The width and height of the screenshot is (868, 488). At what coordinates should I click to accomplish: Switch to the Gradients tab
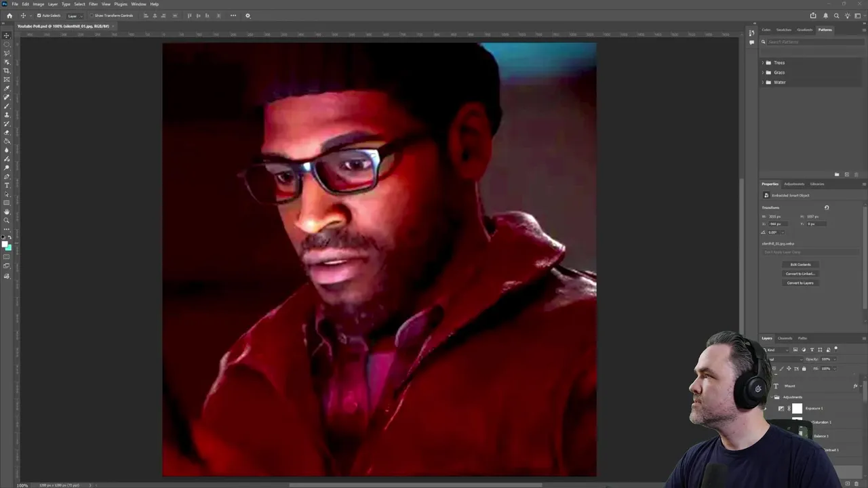point(805,30)
